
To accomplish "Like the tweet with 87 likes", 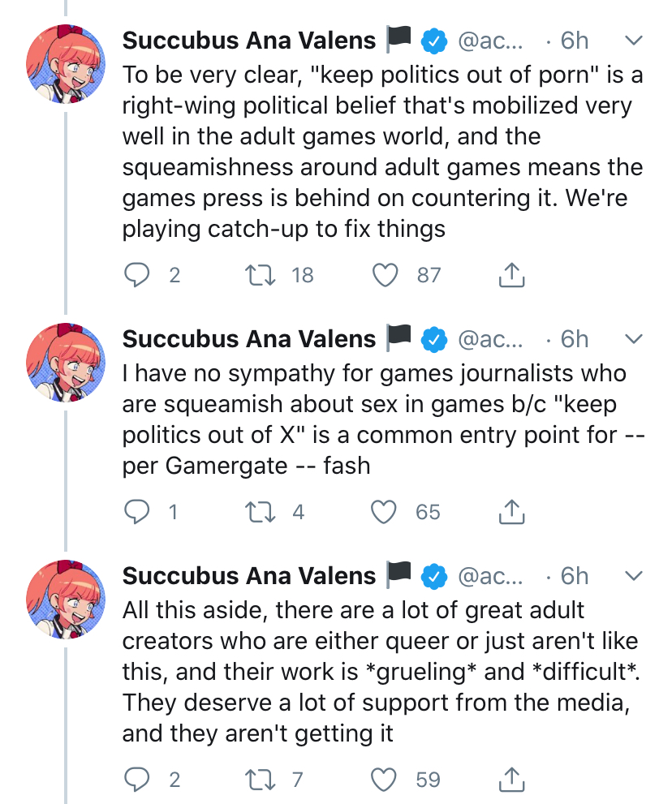I will [x=386, y=276].
